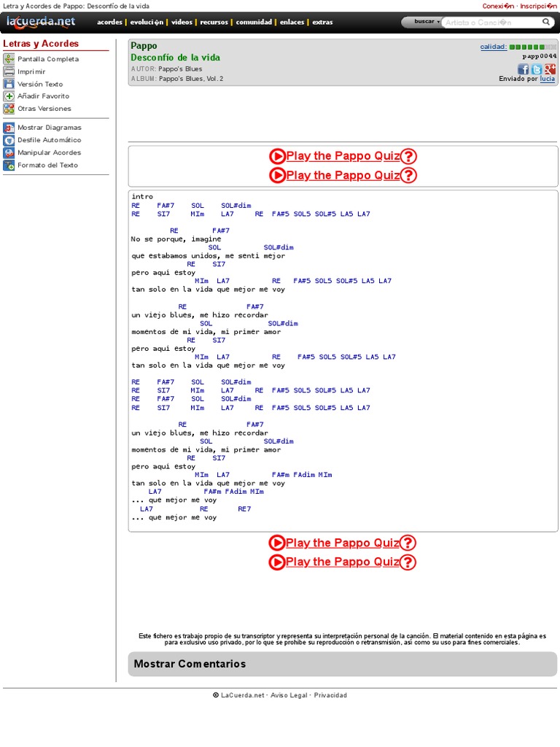560x747 pixels.
Task: Open the comunidad menu
Action: [x=254, y=22]
